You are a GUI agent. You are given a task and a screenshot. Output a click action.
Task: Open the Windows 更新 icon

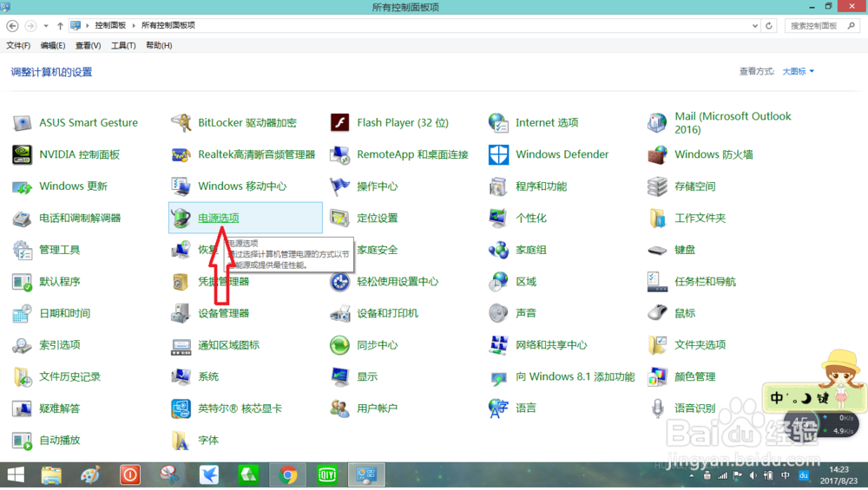pyautogui.click(x=23, y=187)
